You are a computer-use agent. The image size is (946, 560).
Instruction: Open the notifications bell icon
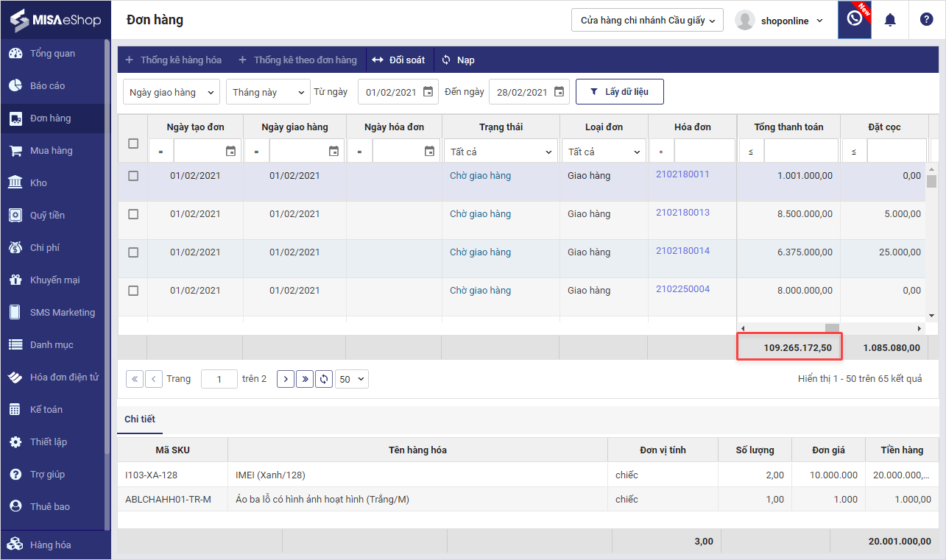(890, 20)
